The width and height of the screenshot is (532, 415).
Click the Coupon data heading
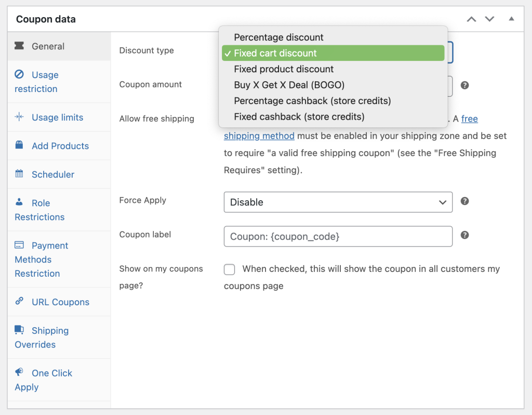click(46, 19)
